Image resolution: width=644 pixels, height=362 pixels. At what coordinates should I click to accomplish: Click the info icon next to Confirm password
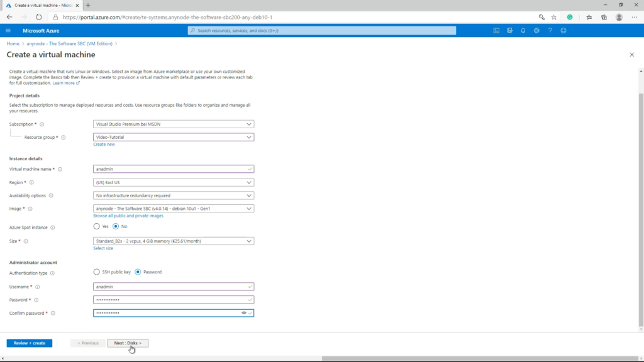point(53,313)
